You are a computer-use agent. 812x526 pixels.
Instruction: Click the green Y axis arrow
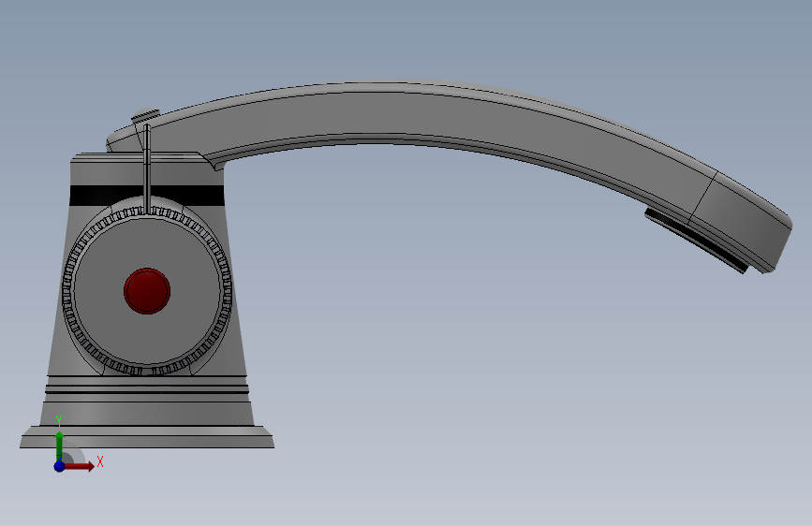(60, 446)
